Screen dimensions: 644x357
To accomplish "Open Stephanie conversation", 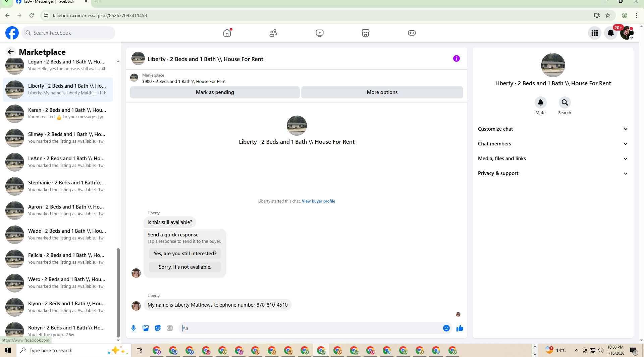I will pyautogui.click(x=58, y=186).
